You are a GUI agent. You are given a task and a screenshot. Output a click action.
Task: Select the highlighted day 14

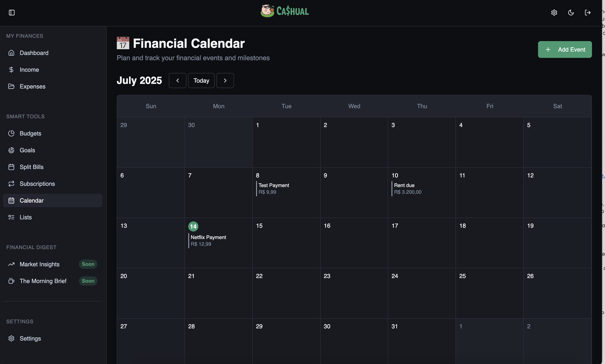click(x=193, y=226)
